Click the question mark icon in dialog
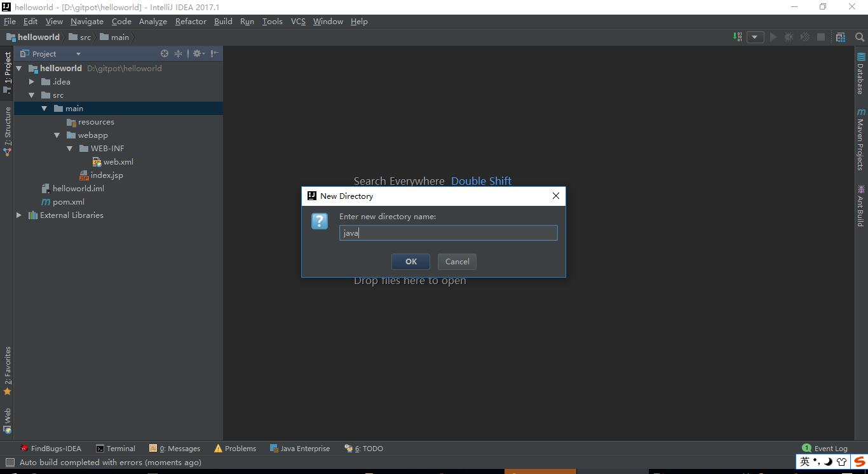868x474 pixels. pyautogui.click(x=320, y=221)
